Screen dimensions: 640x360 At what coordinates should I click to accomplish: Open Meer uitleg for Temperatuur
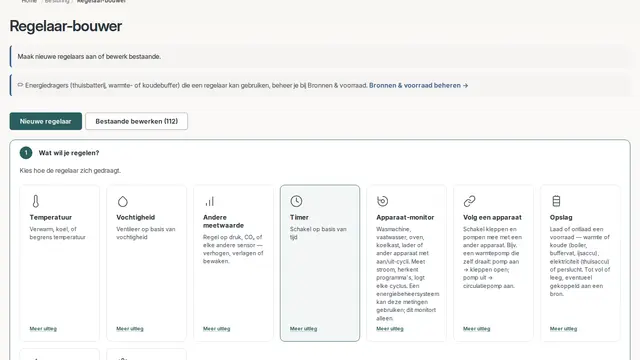(43, 329)
